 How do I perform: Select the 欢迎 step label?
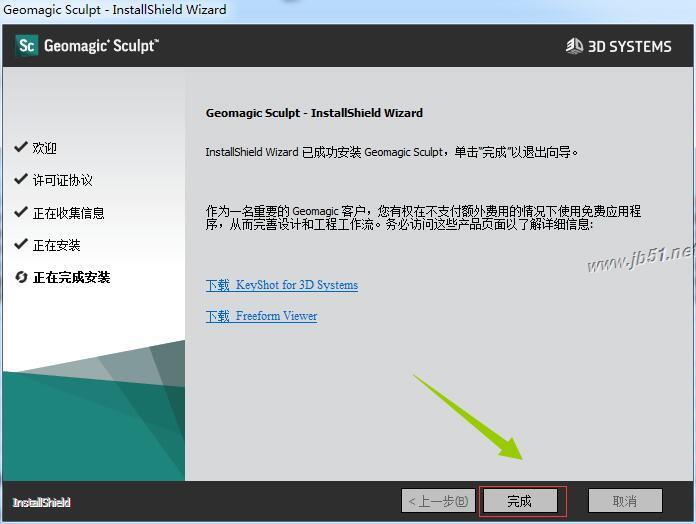[44, 148]
